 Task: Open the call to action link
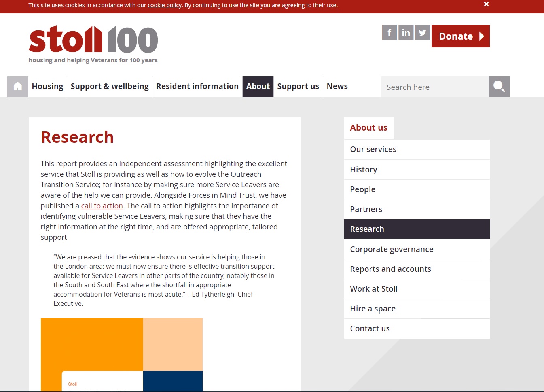click(x=102, y=206)
